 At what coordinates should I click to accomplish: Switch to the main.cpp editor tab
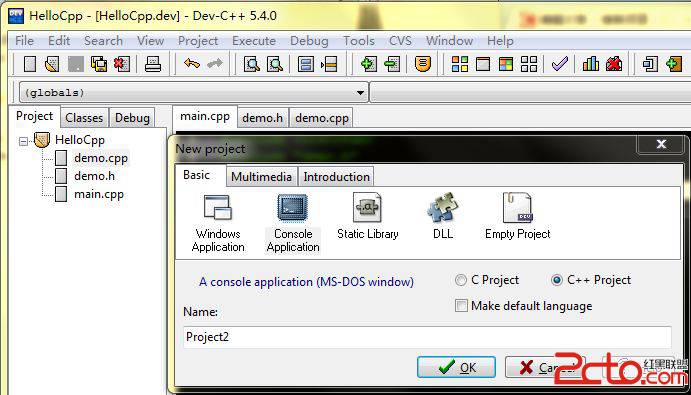205,117
